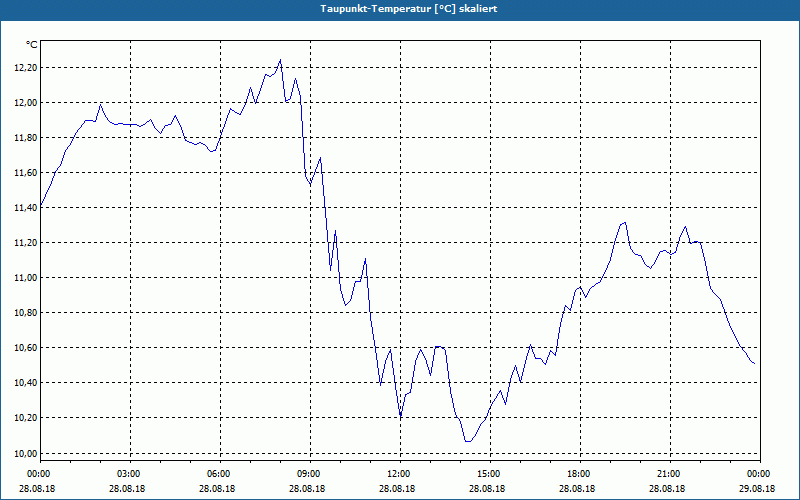Click the curve's highest peak near 08:00
The image size is (800, 500).
280,60
